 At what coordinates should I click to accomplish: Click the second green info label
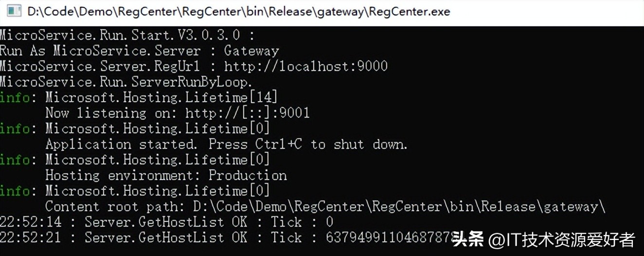(15, 128)
